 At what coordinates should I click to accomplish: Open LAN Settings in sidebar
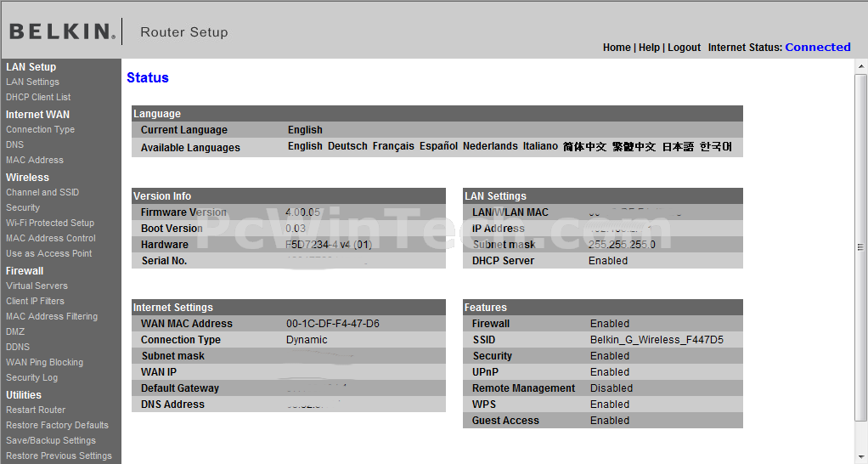click(x=32, y=82)
